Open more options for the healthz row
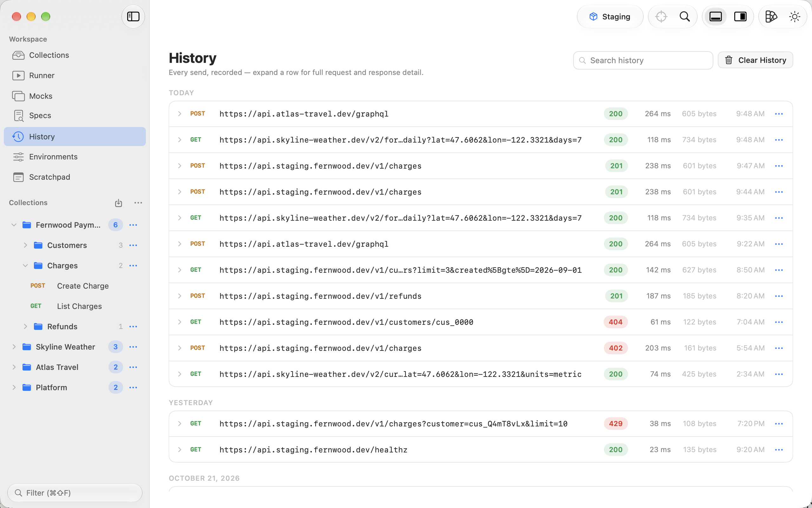Viewport: 812px width, 508px height. [779, 450]
